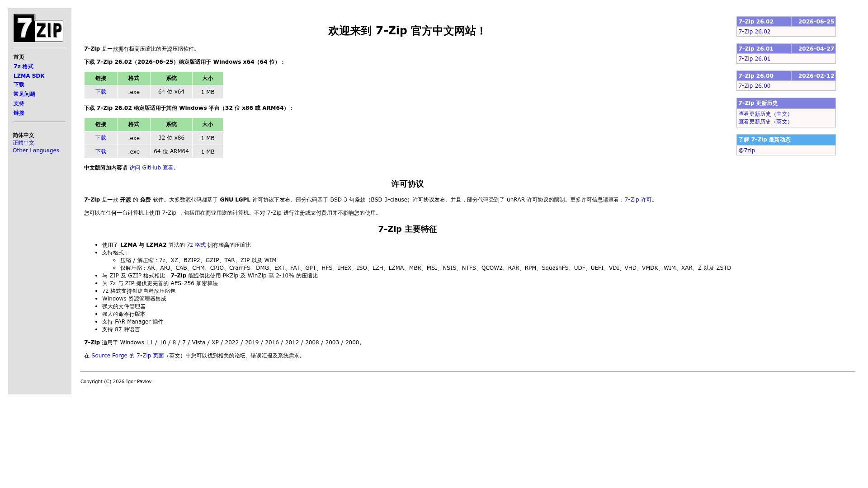Screen dimensions: 868x488
Task: Click the 7-Zip 更新历史 box header
Action: [786, 103]
